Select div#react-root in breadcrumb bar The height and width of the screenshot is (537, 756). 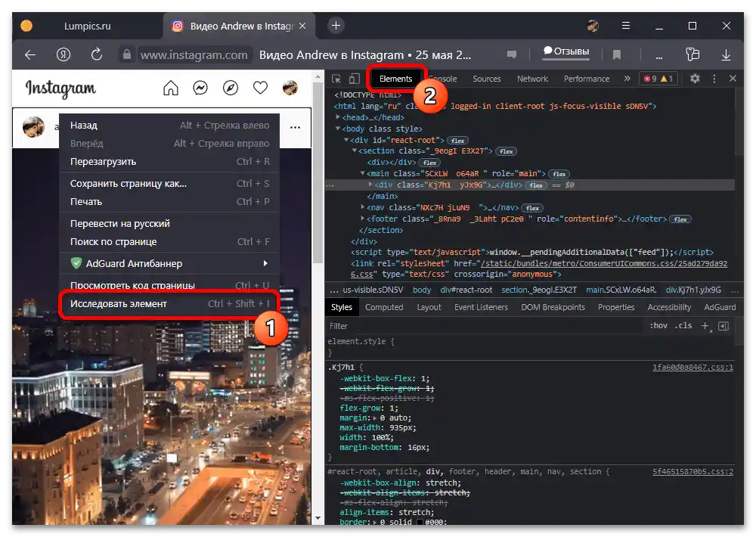466,290
